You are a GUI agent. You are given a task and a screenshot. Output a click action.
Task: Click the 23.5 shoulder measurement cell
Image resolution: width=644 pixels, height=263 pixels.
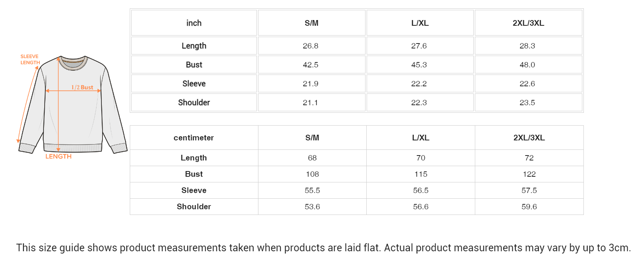pyautogui.click(x=527, y=103)
